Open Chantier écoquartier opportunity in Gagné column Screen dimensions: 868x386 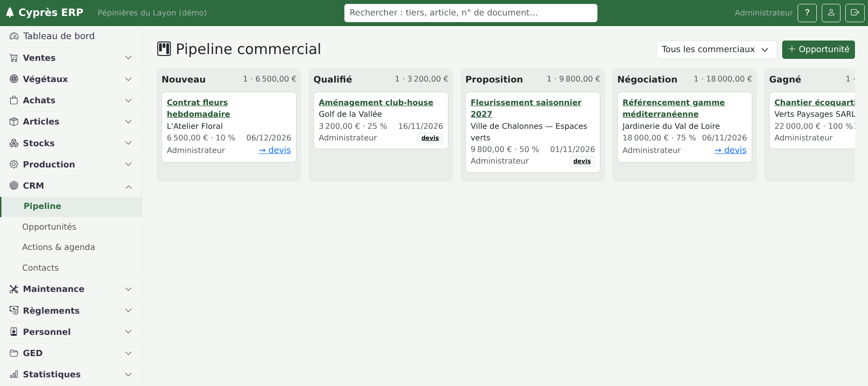tap(814, 102)
